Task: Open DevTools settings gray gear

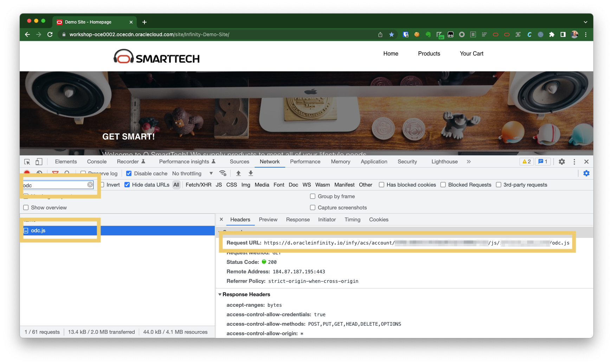Action: [562, 162]
